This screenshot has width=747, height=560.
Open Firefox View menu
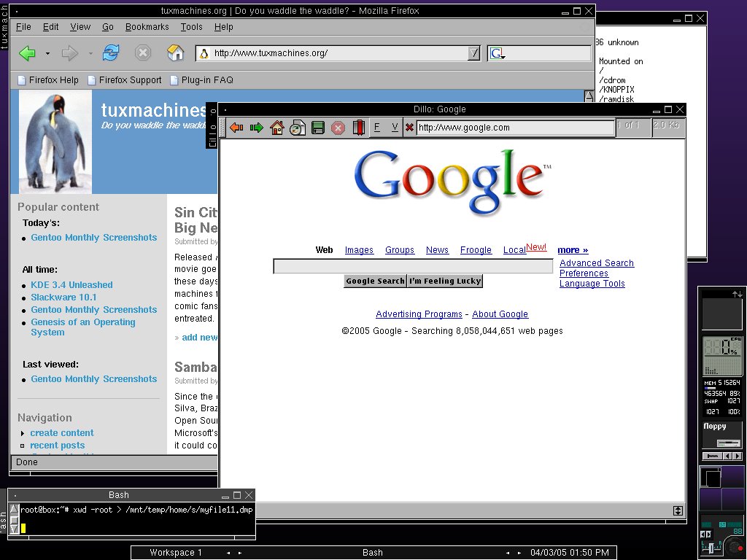coord(80,27)
